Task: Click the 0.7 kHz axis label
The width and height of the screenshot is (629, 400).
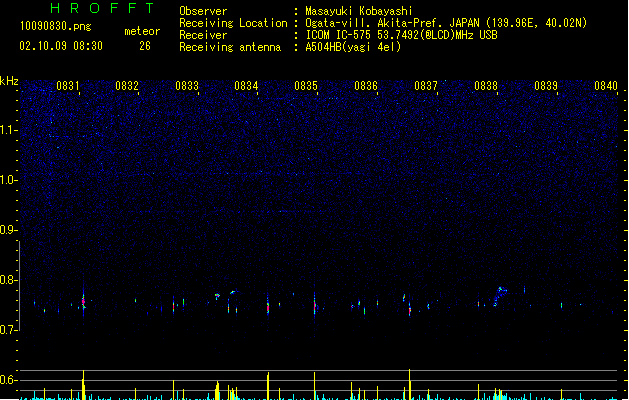Action: click(8, 330)
